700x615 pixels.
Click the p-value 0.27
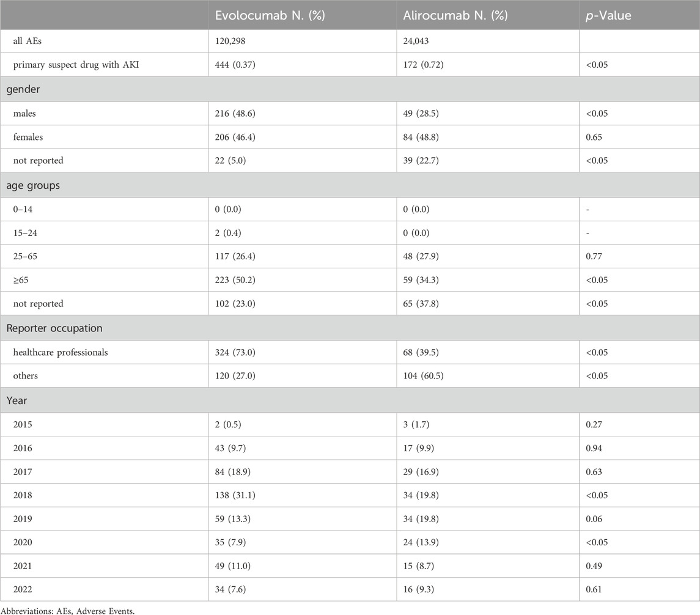594,424
